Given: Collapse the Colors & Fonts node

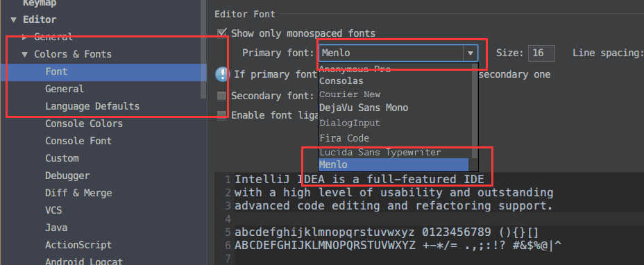Looking at the screenshot, I should coord(25,54).
